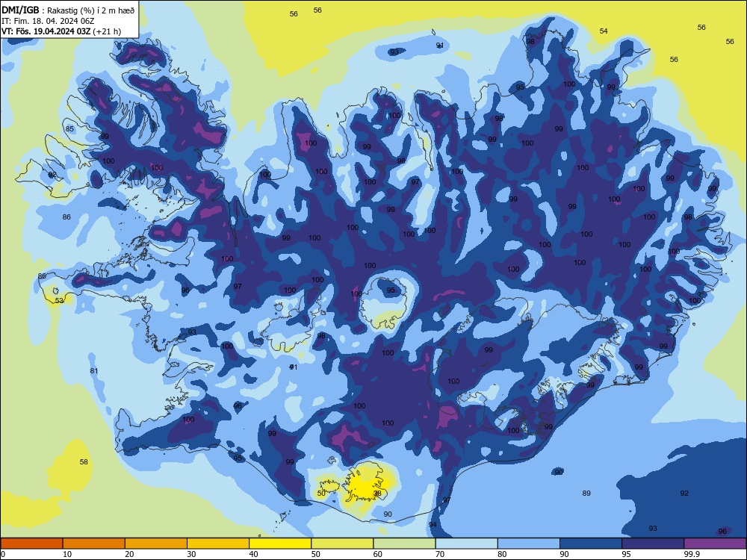
Task: Click the orange 10–20 legend swatch
Action: pos(94,544)
